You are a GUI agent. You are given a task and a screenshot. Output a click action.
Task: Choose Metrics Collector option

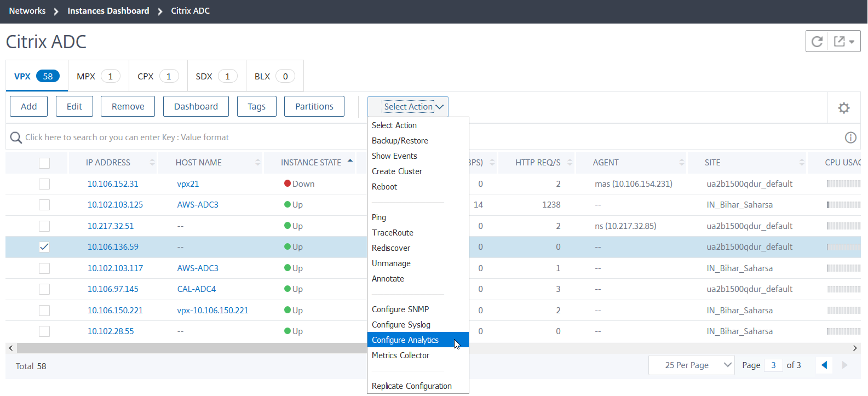click(418, 355)
